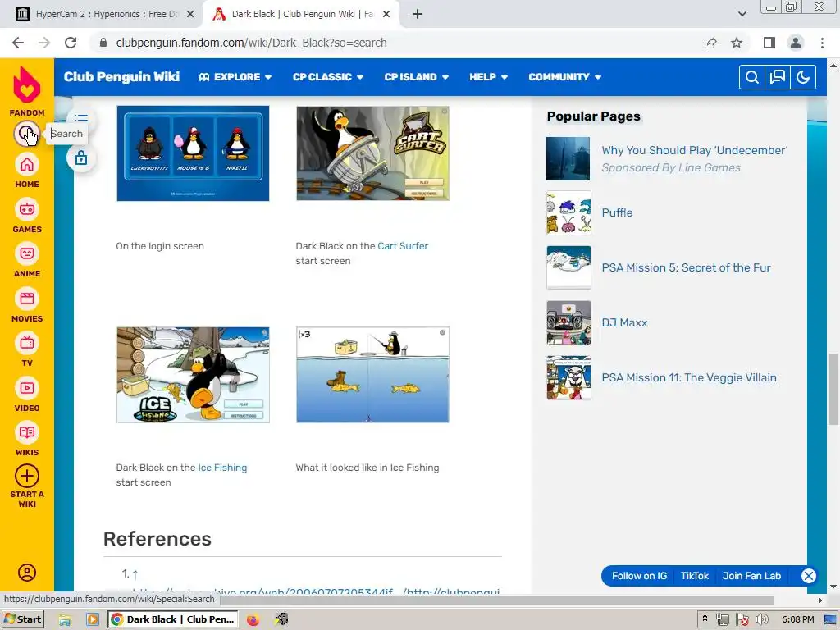Click taskbar Chrome Dark Black window button
Viewport: 840px width, 630px height.
[172, 619]
